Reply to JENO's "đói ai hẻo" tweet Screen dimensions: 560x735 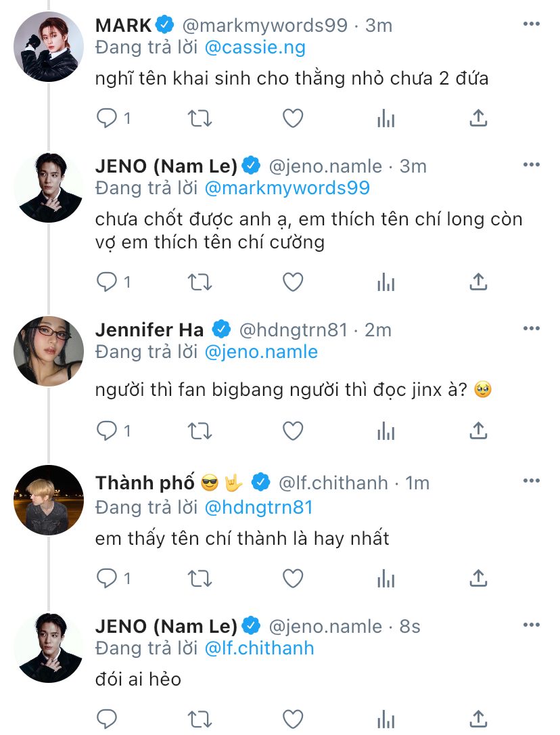coord(108,718)
